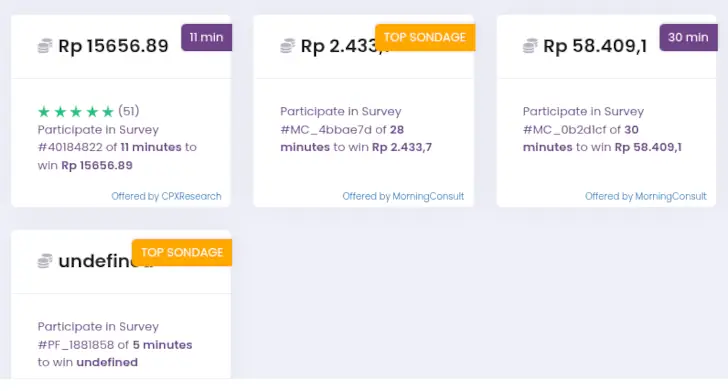
Task: Click TOP SONDAGE badge on undefined card
Action: [182, 252]
